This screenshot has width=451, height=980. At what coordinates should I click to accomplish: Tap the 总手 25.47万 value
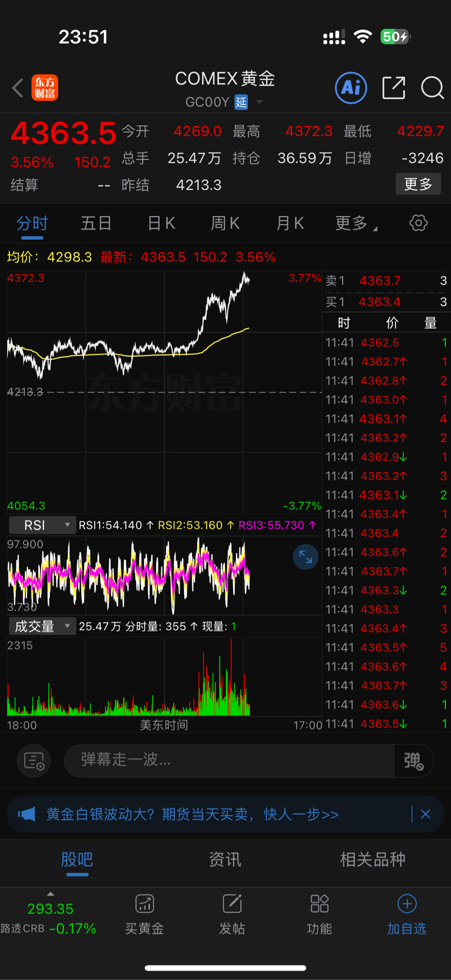[x=194, y=158]
